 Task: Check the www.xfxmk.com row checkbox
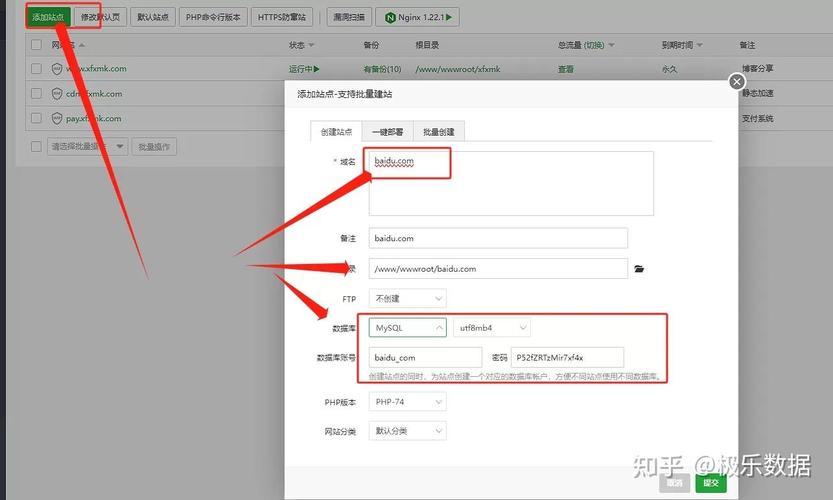point(36,69)
